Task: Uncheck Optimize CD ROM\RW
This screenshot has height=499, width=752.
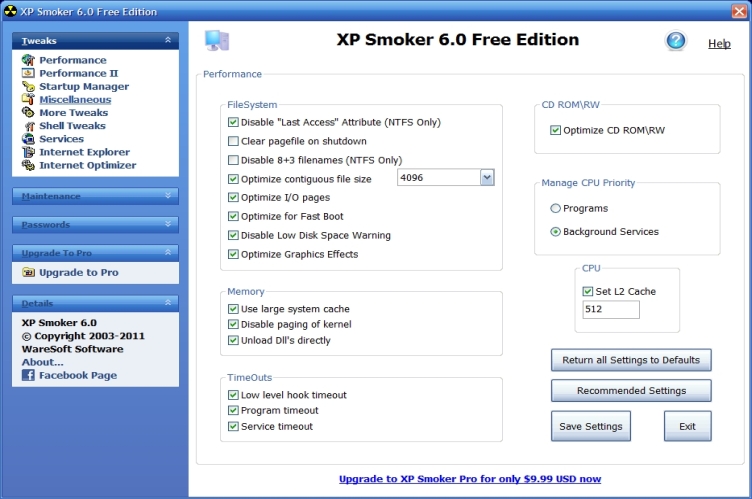Action: (555, 130)
